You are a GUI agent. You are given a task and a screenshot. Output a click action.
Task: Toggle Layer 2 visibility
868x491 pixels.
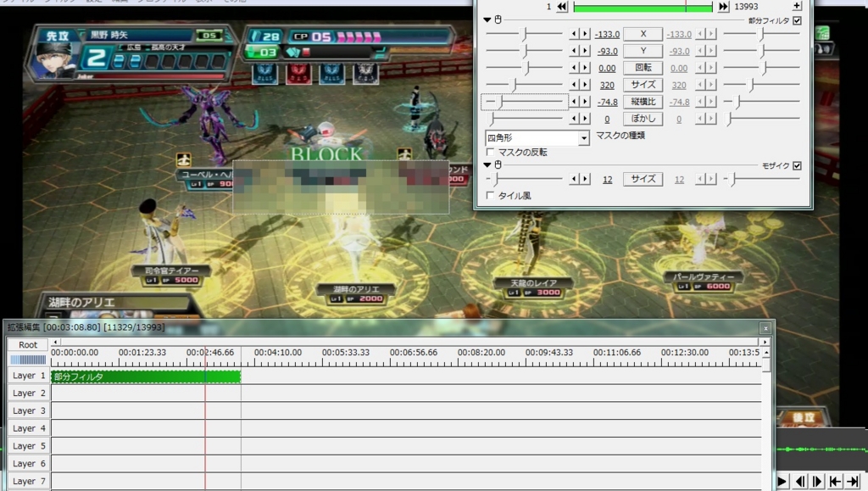(x=28, y=393)
